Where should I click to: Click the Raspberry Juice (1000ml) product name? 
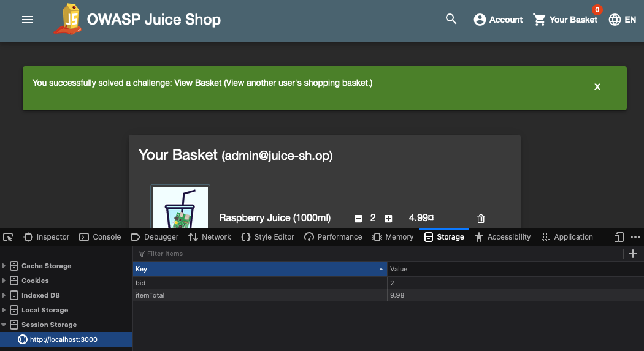tap(275, 217)
